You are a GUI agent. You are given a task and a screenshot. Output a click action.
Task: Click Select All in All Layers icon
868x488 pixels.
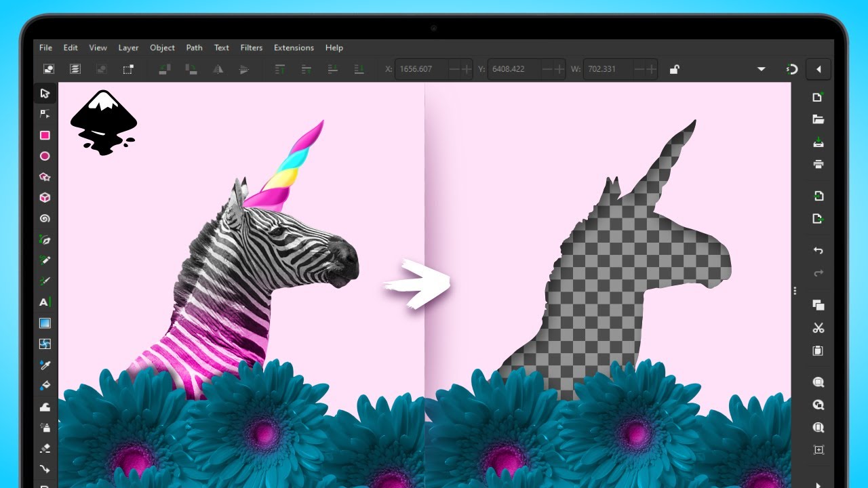click(75, 69)
